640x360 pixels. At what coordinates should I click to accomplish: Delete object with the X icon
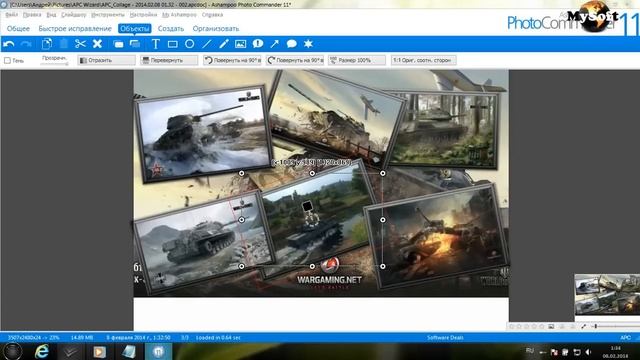(x=97, y=44)
